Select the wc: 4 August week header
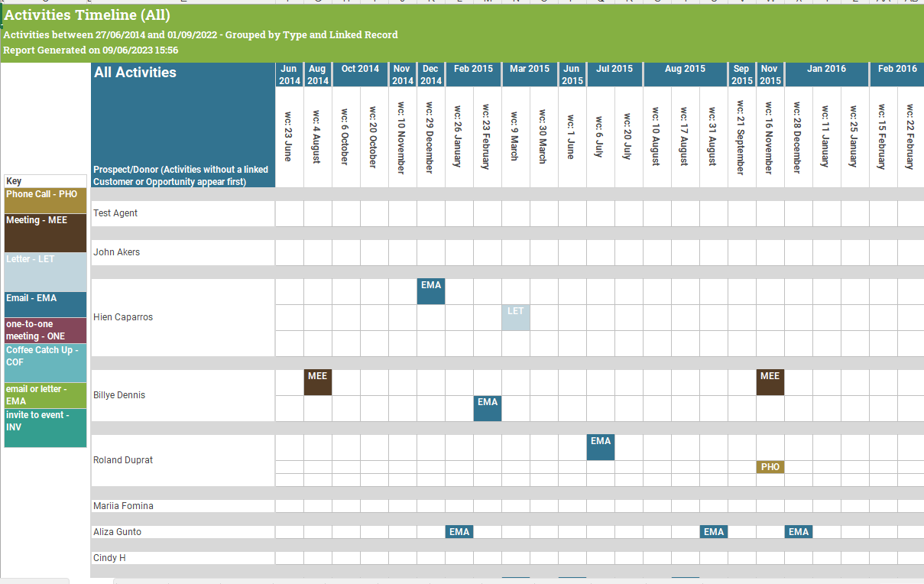This screenshot has height=584, width=924. pyautogui.click(x=318, y=138)
